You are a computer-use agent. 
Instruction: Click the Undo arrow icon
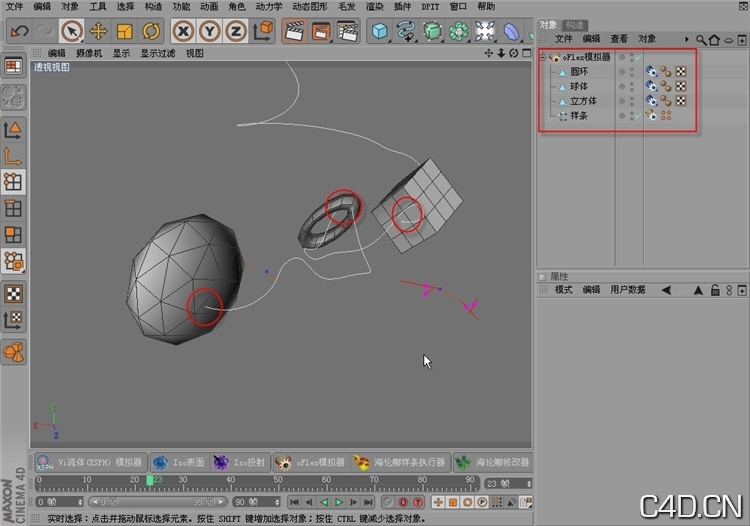[19, 31]
